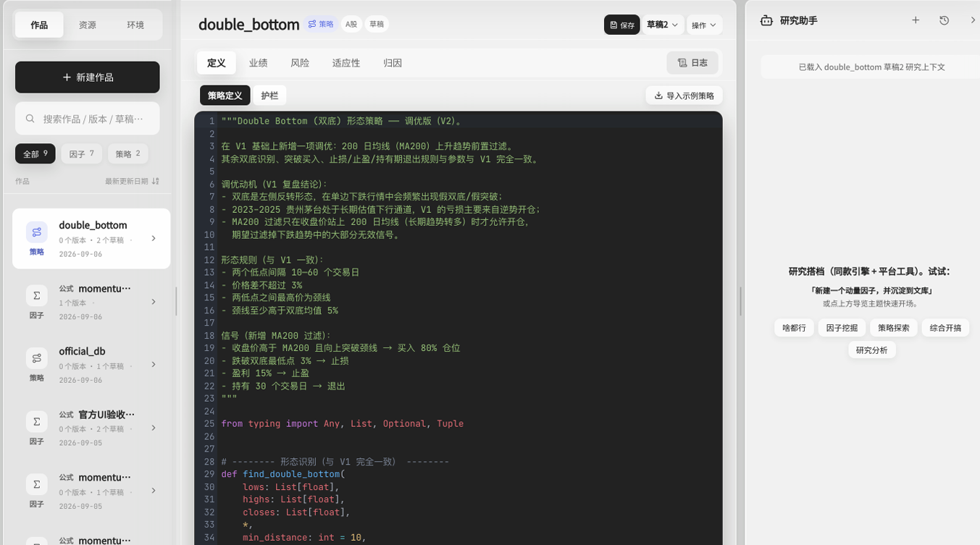Click the 草稿 badge beside the title
This screenshot has height=545, width=980.
click(x=377, y=24)
